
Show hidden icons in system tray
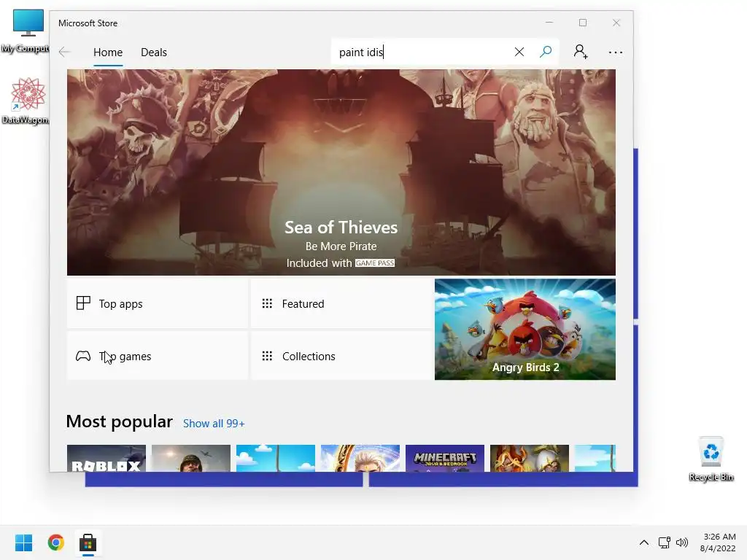643,542
